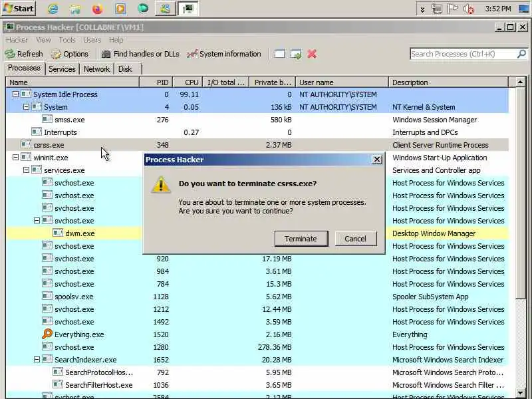
Task: Click the Everything.exe magnifier icon
Action: click(47, 334)
